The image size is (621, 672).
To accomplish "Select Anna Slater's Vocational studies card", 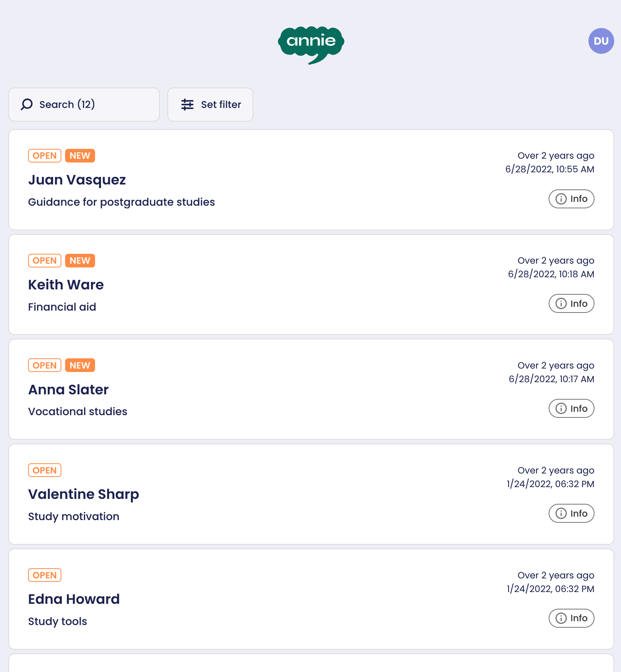I will (265, 390).
